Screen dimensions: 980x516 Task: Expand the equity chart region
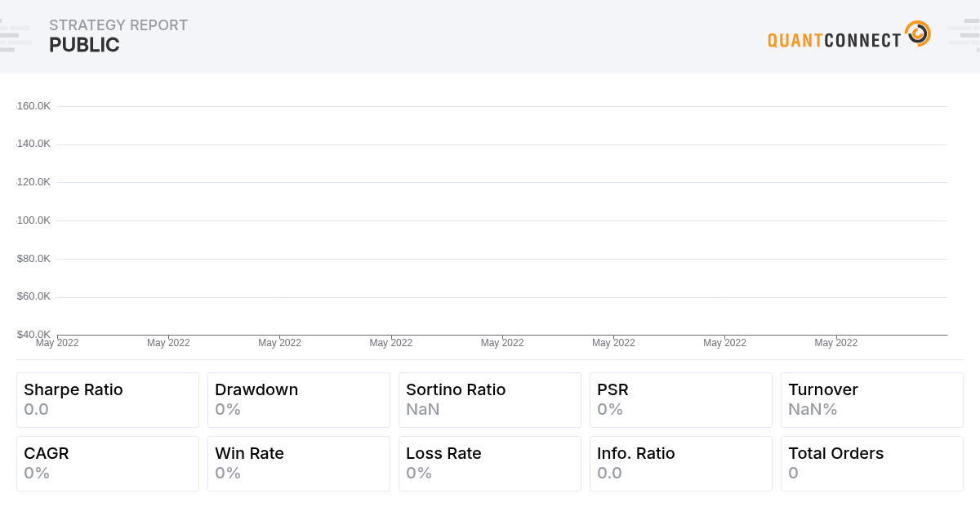[490, 220]
